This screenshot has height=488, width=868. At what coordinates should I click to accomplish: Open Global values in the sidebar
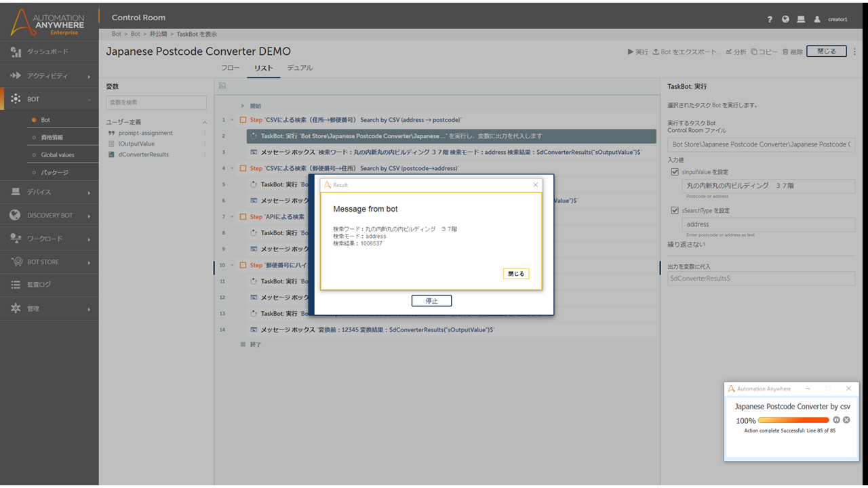coord(58,155)
